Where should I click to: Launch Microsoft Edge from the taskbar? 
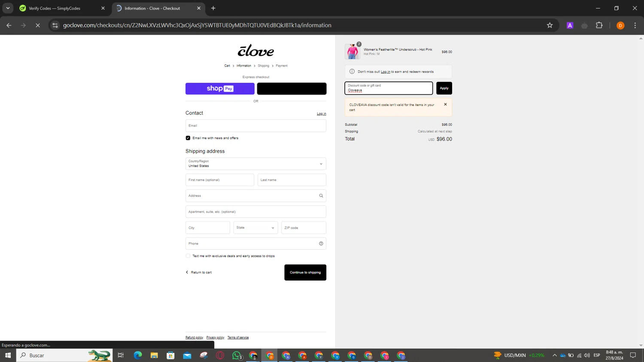point(137,355)
